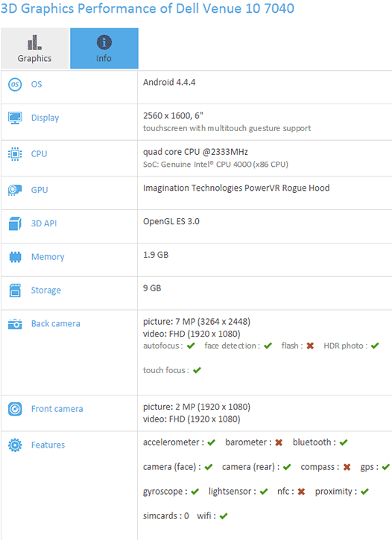Click the Memory chip icon

pyautogui.click(x=15, y=257)
